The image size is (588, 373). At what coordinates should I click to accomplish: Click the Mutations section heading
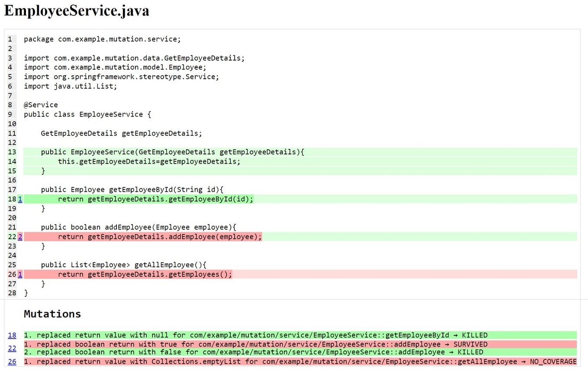[52, 314]
